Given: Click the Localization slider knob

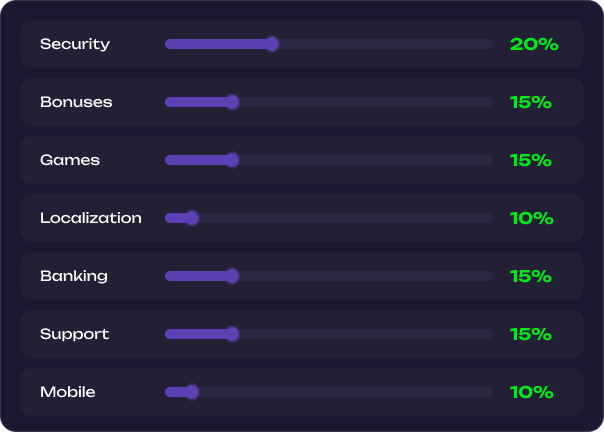Looking at the screenshot, I should (192, 218).
